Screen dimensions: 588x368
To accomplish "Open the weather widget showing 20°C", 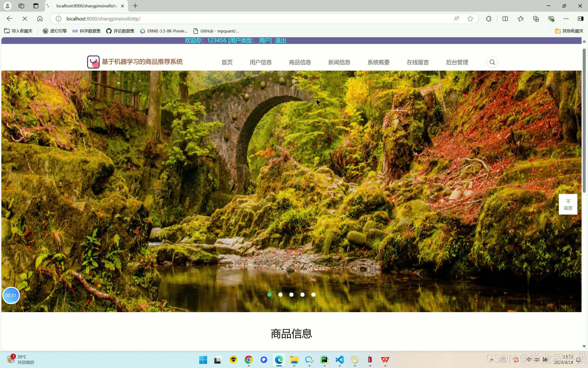I will point(20,359).
